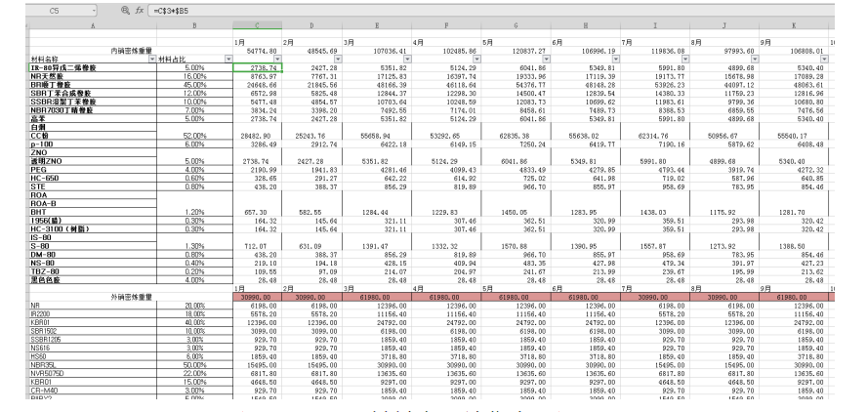Click the SBR1502 row label

(x=93, y=331)
